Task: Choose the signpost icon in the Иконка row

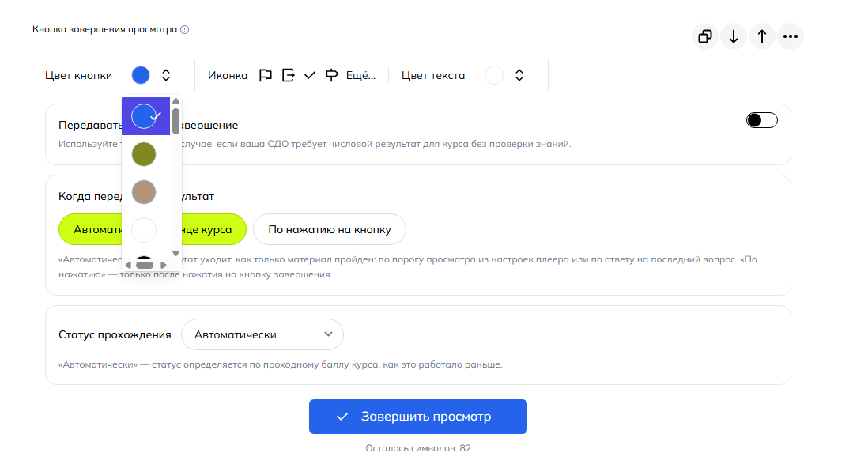Action: [331, 75]
